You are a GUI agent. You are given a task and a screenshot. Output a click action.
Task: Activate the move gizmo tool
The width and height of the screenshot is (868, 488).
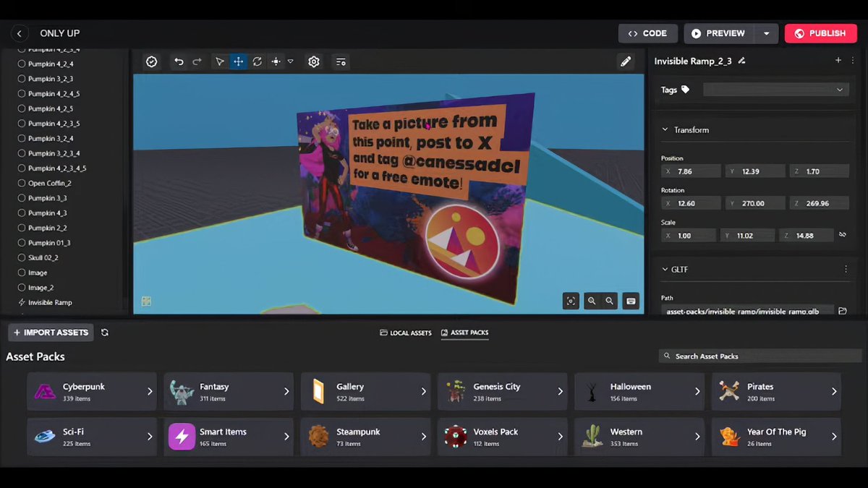(238, 62)
